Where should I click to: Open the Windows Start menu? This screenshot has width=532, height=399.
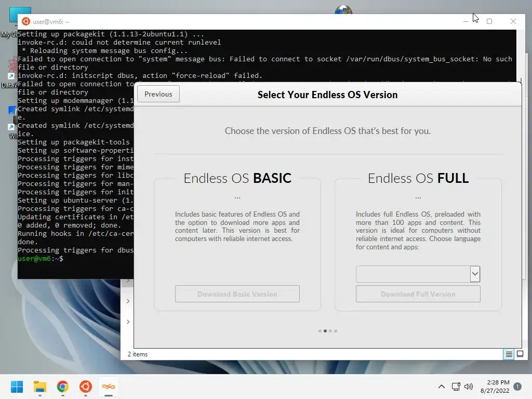click(17, 387)
